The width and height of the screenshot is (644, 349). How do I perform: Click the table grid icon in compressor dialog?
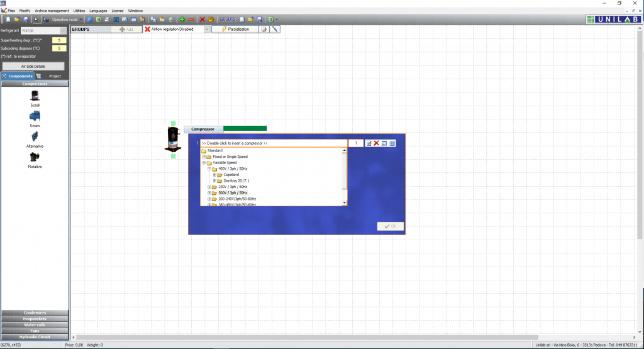(392, 143)
